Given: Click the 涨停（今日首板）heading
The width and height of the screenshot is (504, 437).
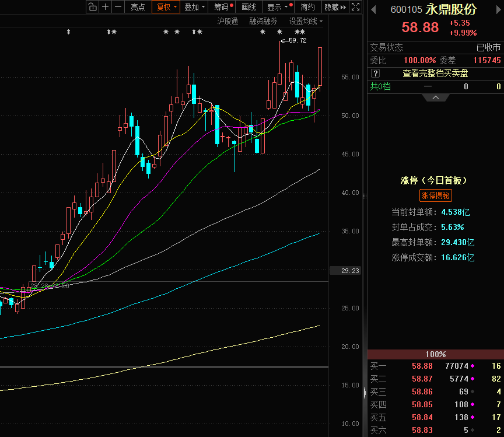Looking at the screenshot, I should tap(433, 180).
